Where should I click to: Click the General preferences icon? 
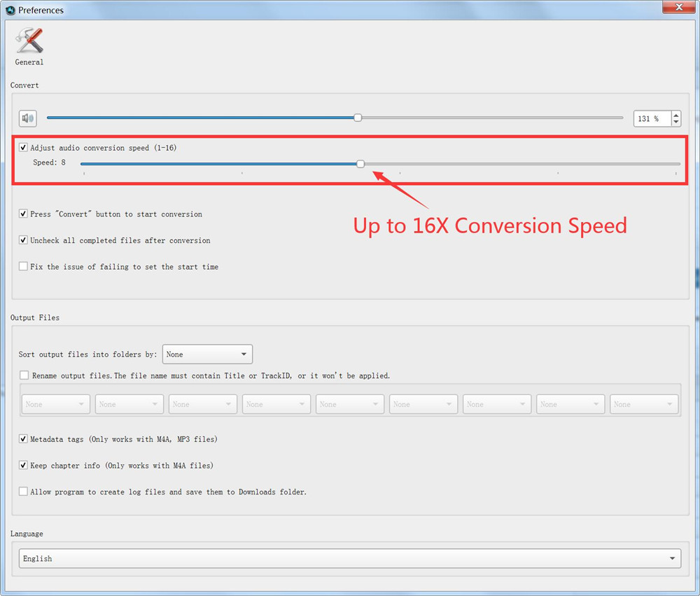click(x=29, y=42)
